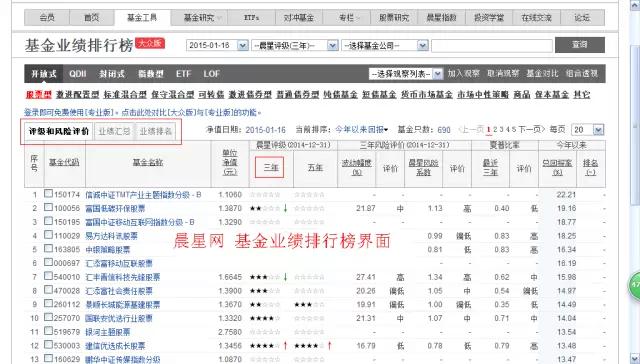Click the 大众版 red badge
This screenshot has height=364, width=640.
pyautogui.click(x=150, y=43)
